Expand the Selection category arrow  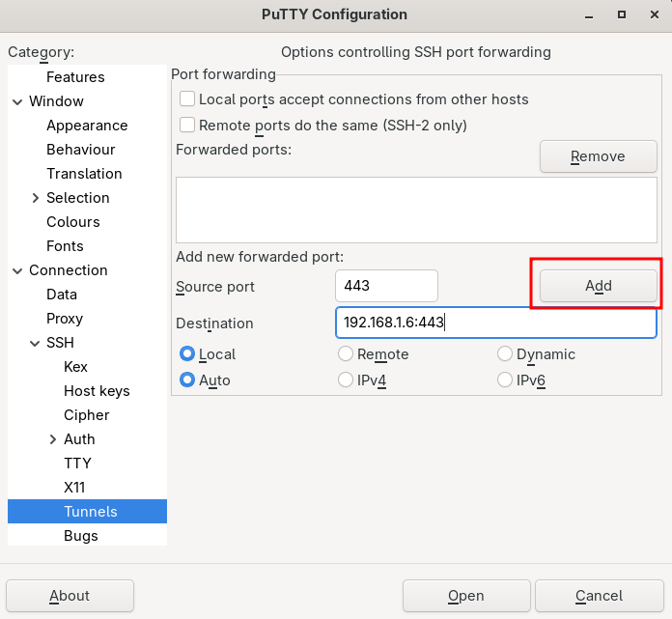tap(36, 198)
